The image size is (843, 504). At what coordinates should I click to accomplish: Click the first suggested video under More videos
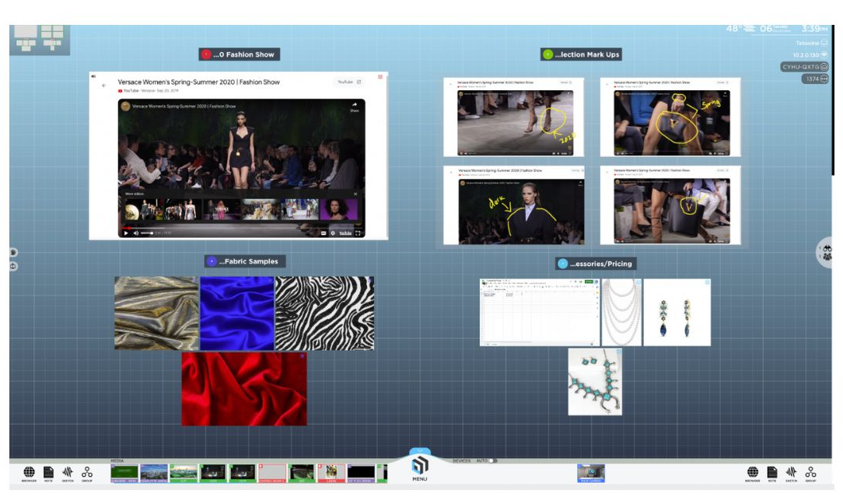[144, 210]
